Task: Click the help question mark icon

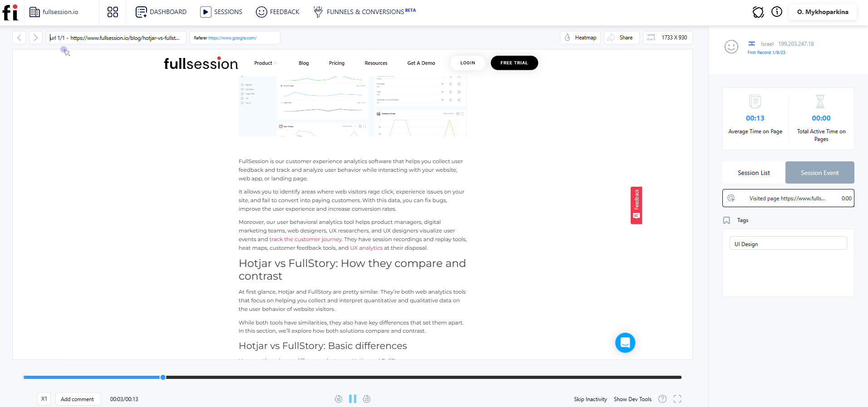Action: (x=662, y=399)
